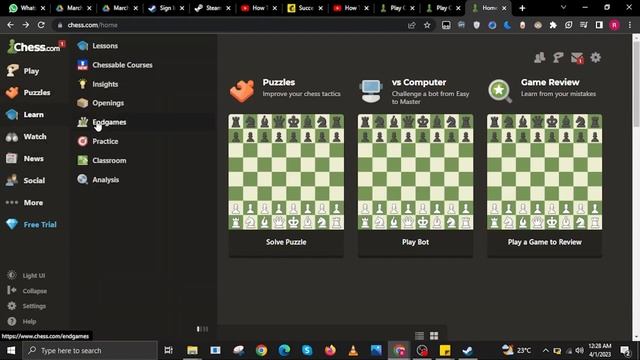Screen dimensions: 640x360
Task: Open the Game Review card heading
Action: click(550, 82)
